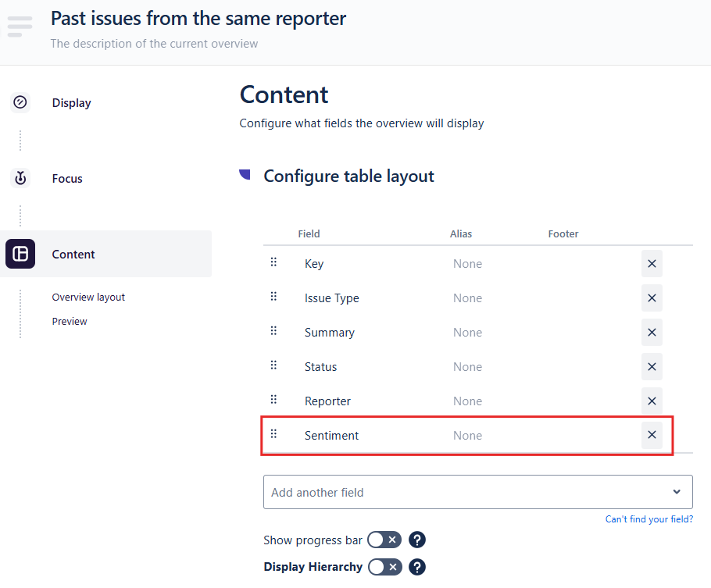Viewport: 711px width, 588px height.
Task: Open the Add another field dropdown
Action: tap(469, 493)
